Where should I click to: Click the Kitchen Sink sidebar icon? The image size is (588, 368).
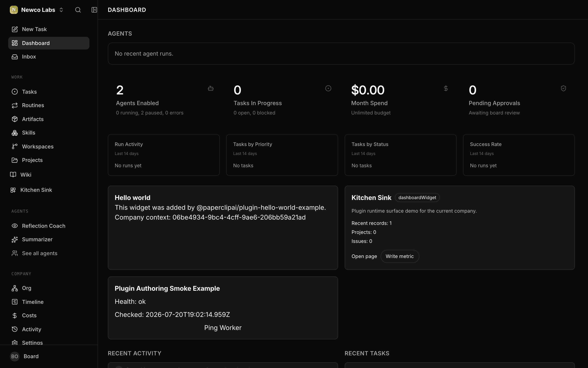click(x=13, y=190)
